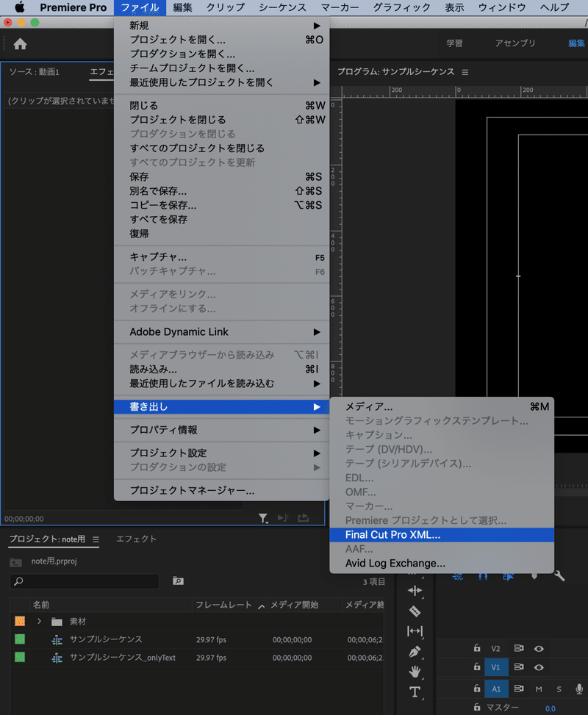Select 別名で保存... menu item
Image resolution: width=588 pixels, height=715 pixels.
coord(221,191)
